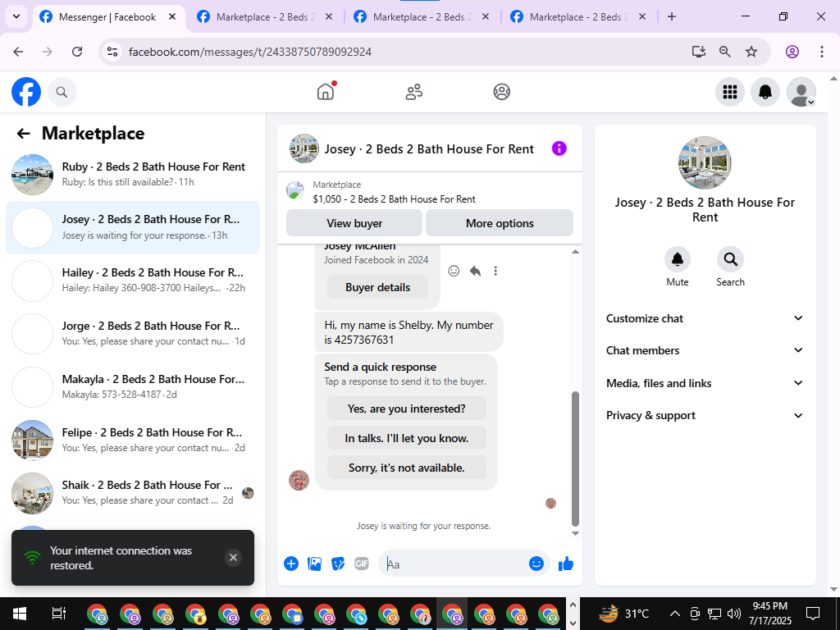Open a new browser tab
840x630 pixels.
point(672,16)
